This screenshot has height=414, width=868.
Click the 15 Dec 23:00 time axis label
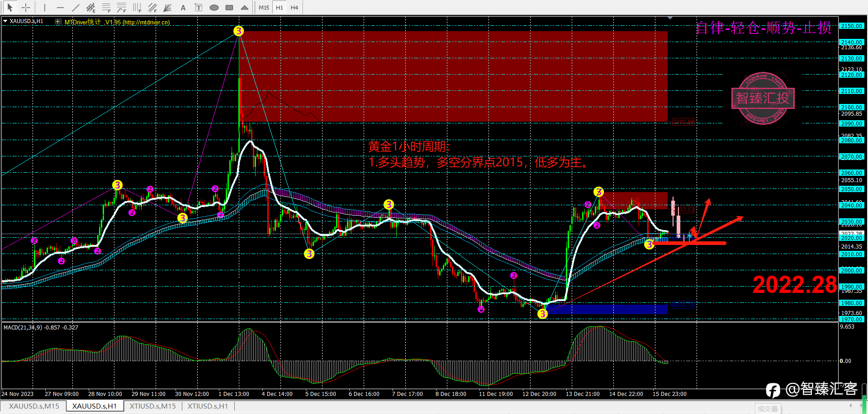669,394
